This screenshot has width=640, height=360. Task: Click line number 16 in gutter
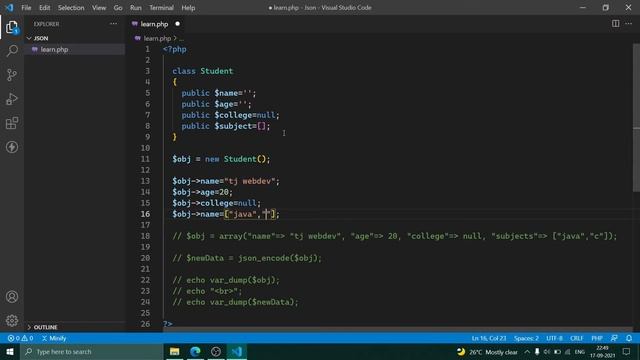coord(145,214)
